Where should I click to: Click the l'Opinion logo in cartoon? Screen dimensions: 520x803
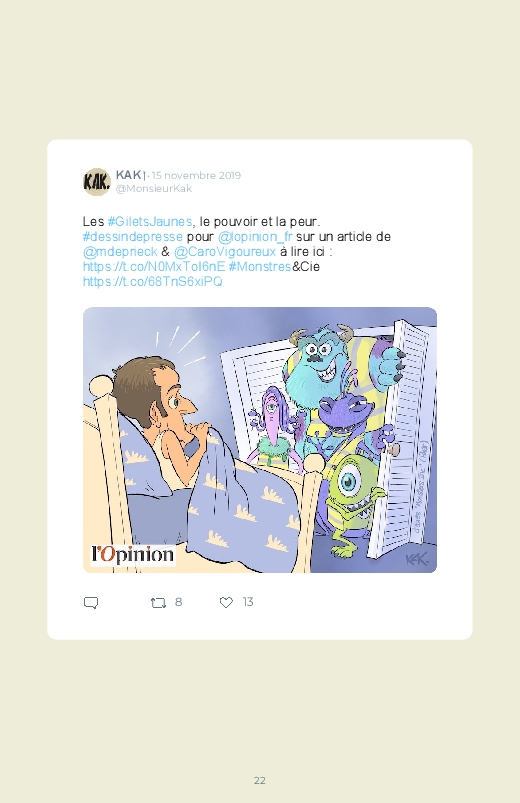(x=133, y=555)
